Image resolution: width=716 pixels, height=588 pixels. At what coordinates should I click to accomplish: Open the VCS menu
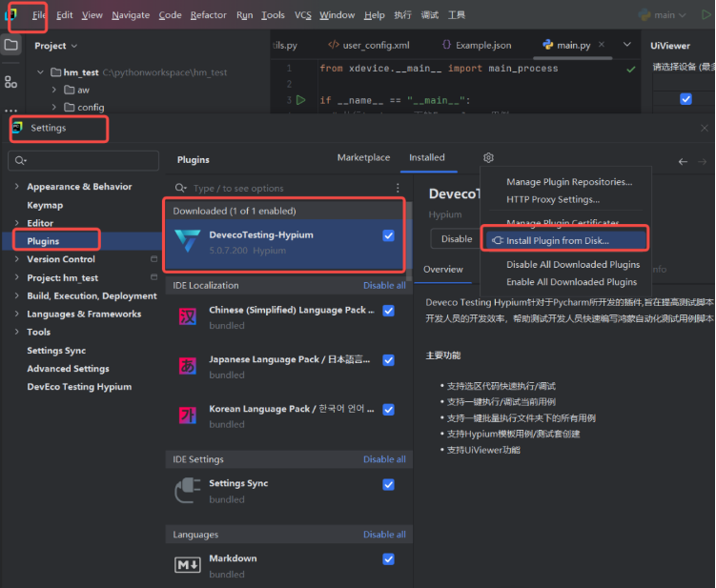tap(303, 15)
